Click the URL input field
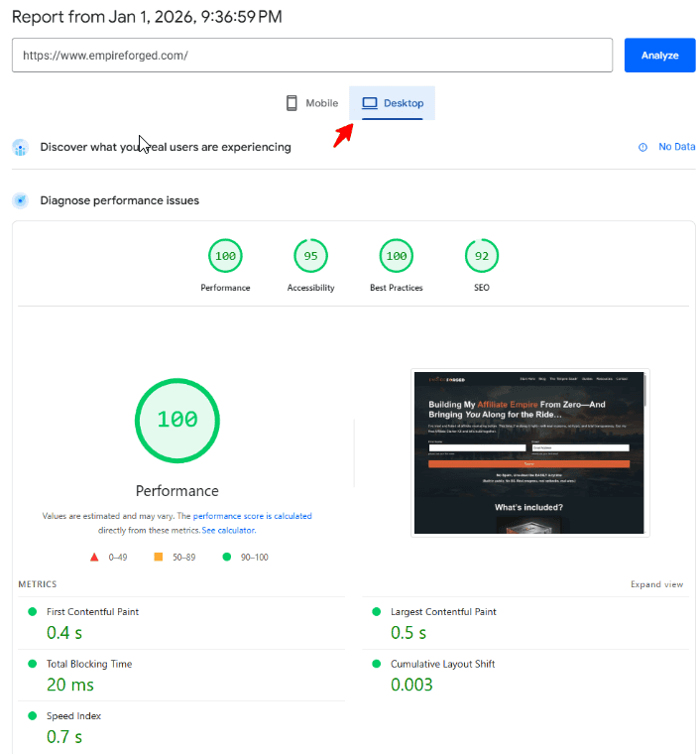The image size is (700, 754). (x=312, y=56)
